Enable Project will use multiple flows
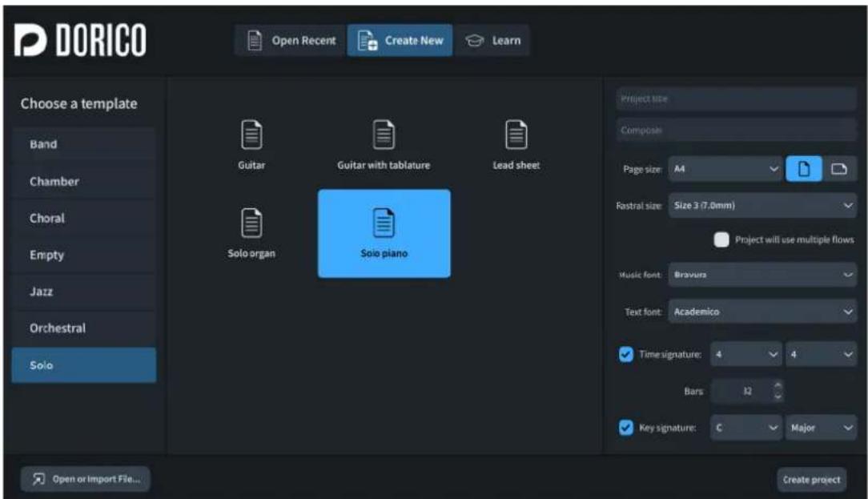Screen dimensions: 868x499 click(x=721, y=239)
